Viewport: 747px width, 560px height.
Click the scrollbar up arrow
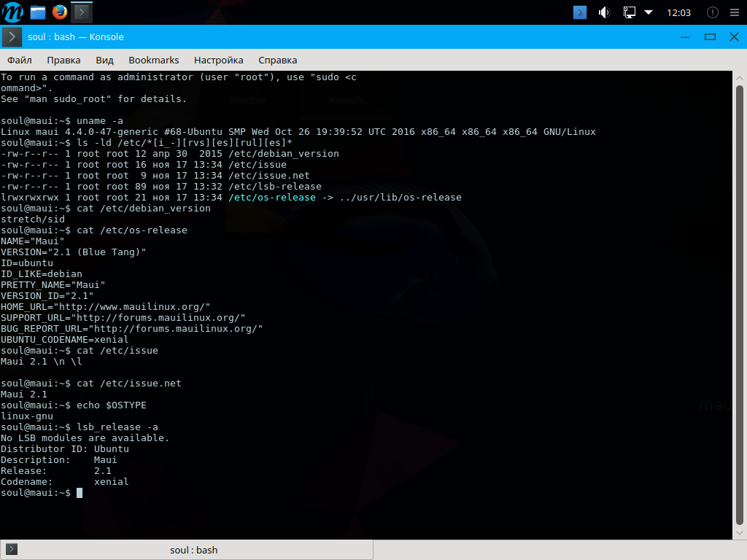coord(740,77)
